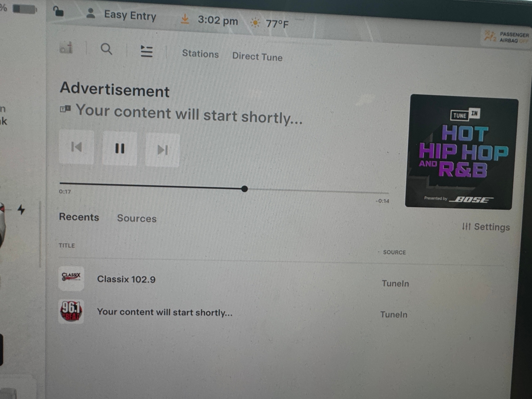Click the playback progress slider handle
532x399 pixels.
pyautogui.click(x=244, y=189)
